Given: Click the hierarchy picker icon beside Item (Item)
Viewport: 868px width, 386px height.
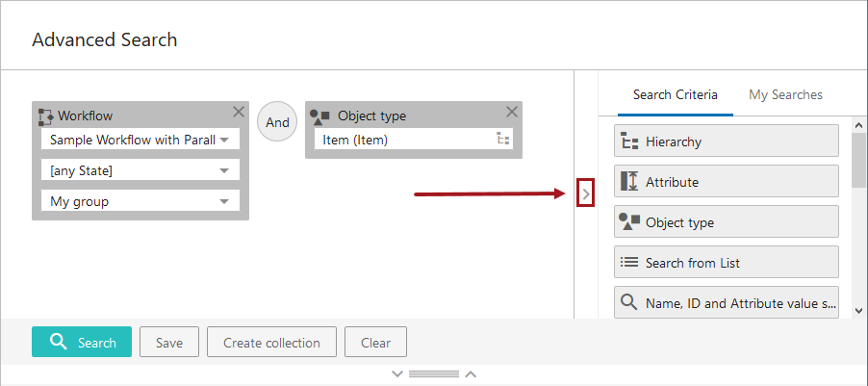Looking at the screenshot, I should [502, 140].
